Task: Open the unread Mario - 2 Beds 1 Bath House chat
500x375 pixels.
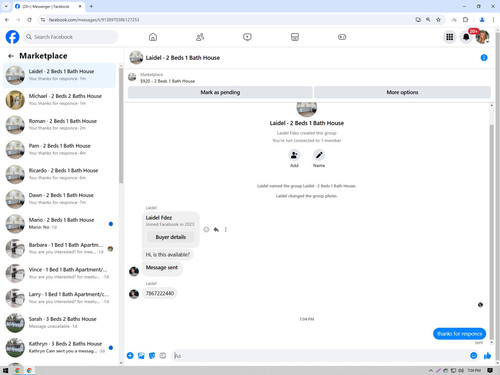Action: click(x=59, y=224)
